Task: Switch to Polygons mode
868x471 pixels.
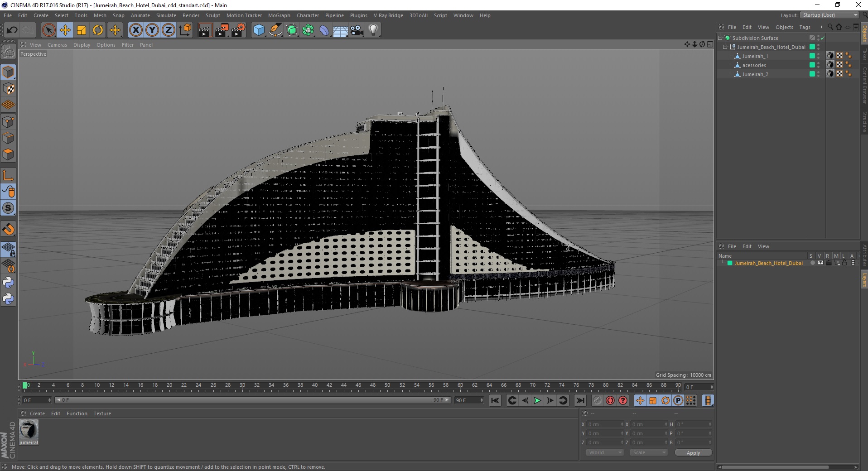Action: (x=8, y=154)
